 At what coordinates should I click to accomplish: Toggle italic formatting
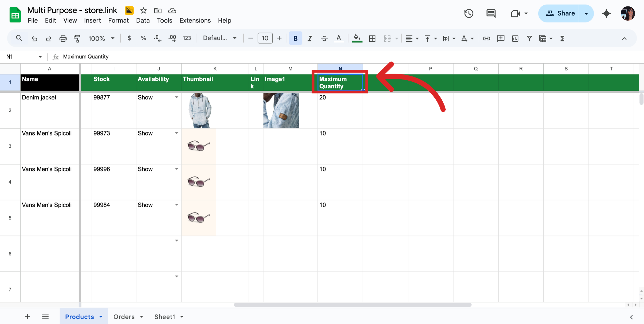pos(310,38)
